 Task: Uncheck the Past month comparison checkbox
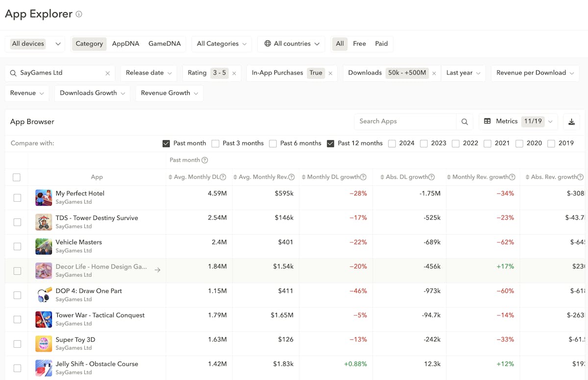coord(166,143)
